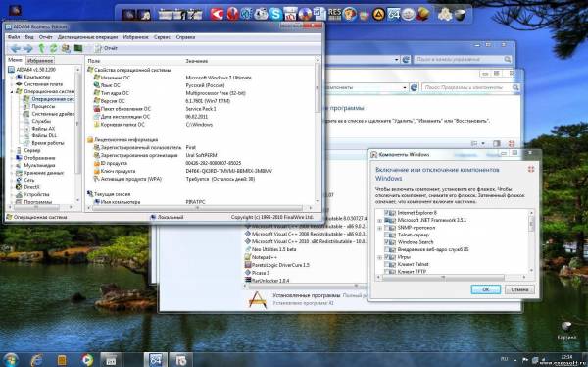
Task: Expand the SNMP-протокол node
Action: 379,228
